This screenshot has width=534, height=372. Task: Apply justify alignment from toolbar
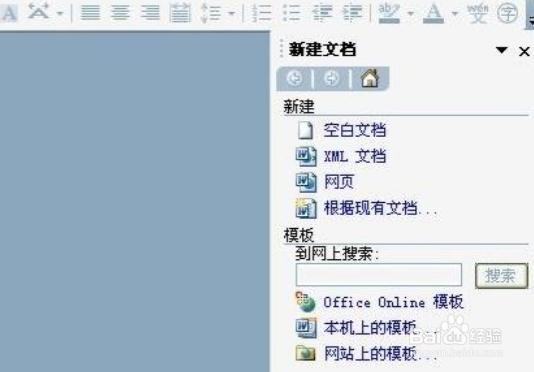coord(90,13)
